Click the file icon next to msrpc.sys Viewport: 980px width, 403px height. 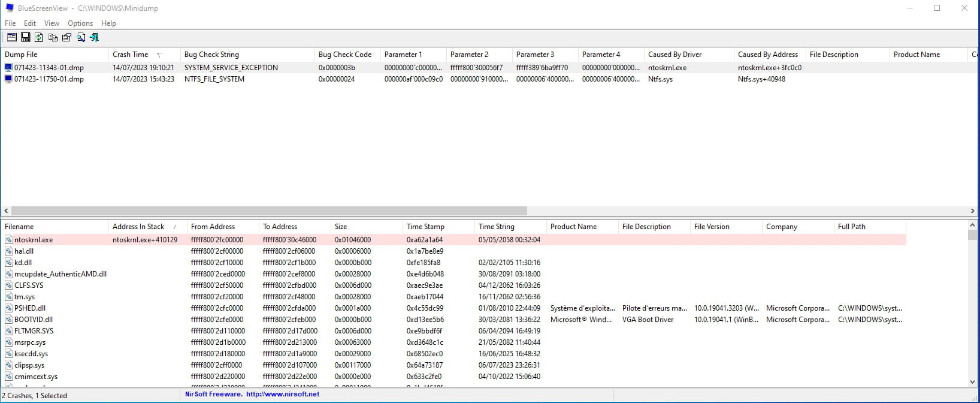(8, 342)
